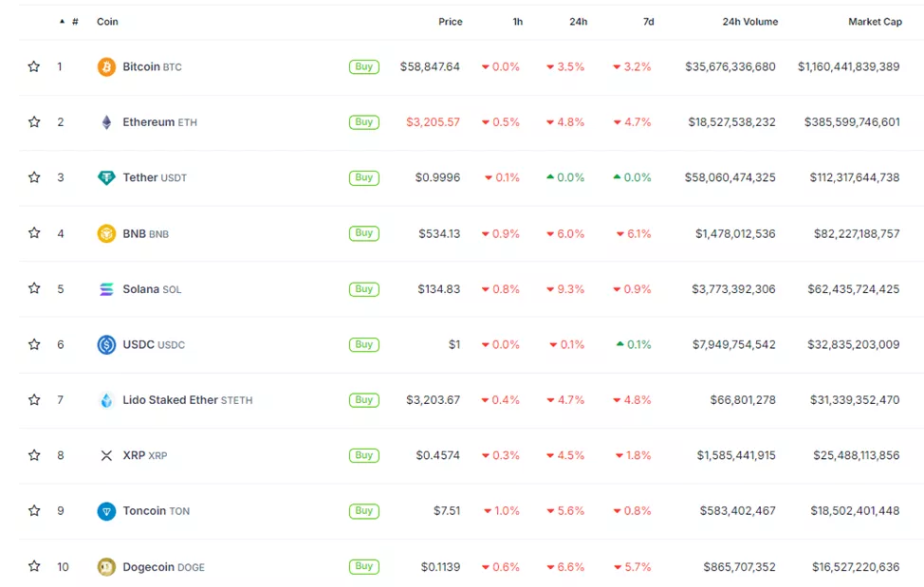The image size is (924, 587).
Task: Click the BNB coin logo icon
Action: pyautogui.click(x=106, y=233)
